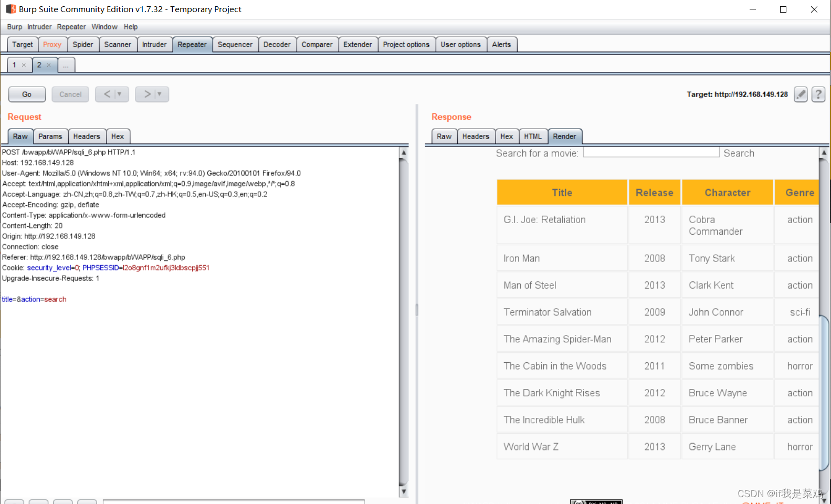
Task: Switch to the Target tool tab
Action: coord(23,45)
